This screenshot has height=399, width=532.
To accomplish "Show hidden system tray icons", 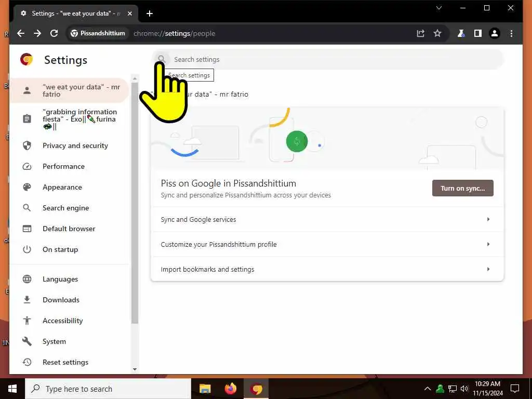I will coord(428,389).
